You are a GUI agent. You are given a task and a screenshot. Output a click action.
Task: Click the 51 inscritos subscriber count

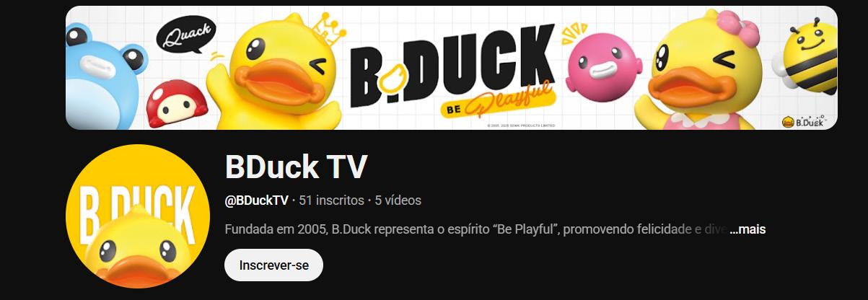tap(332, 200)
